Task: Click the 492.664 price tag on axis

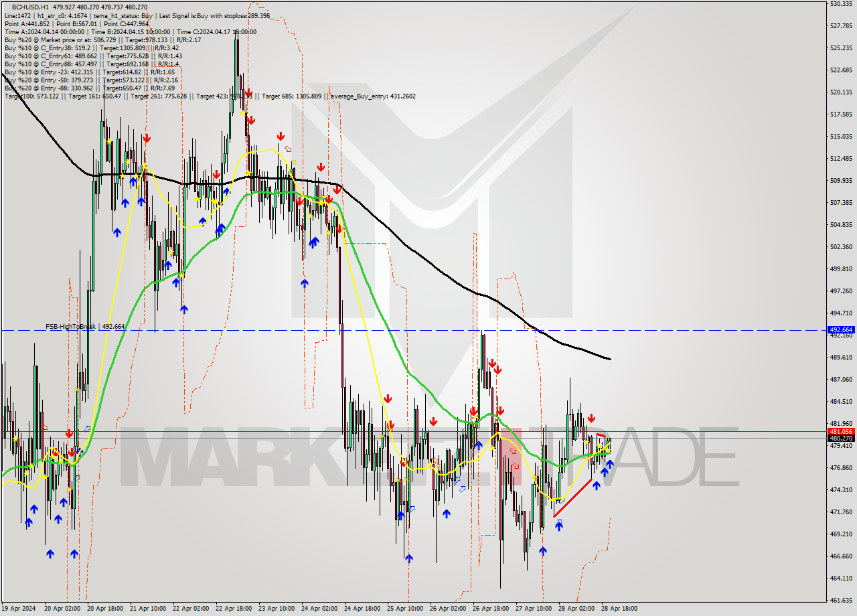Action: pyautogui.click(x=842, y=330)
